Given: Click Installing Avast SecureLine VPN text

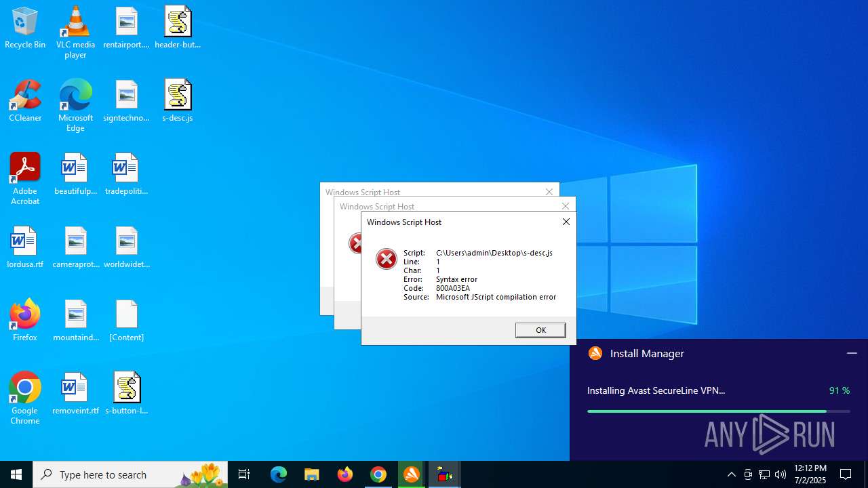Looking at the screenshot, I should 656,390.
